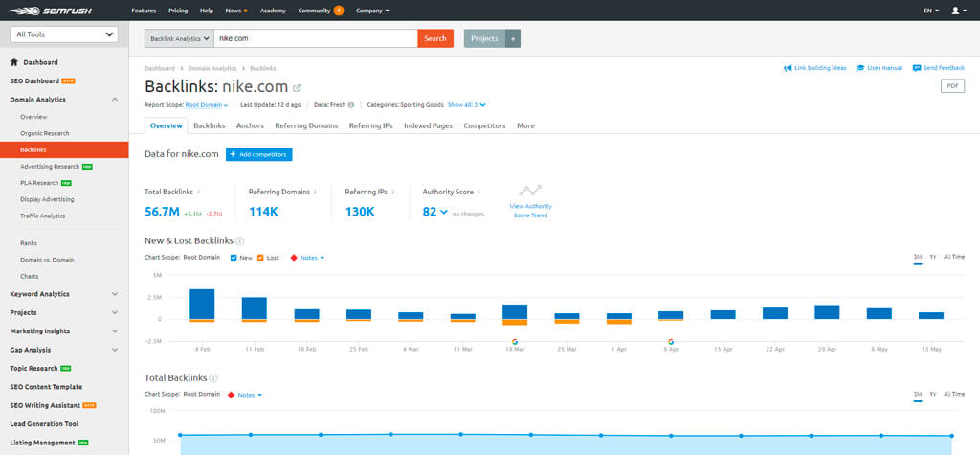Switch to the Referring Domains tab

pyautogui.click(x=306, y=125)
